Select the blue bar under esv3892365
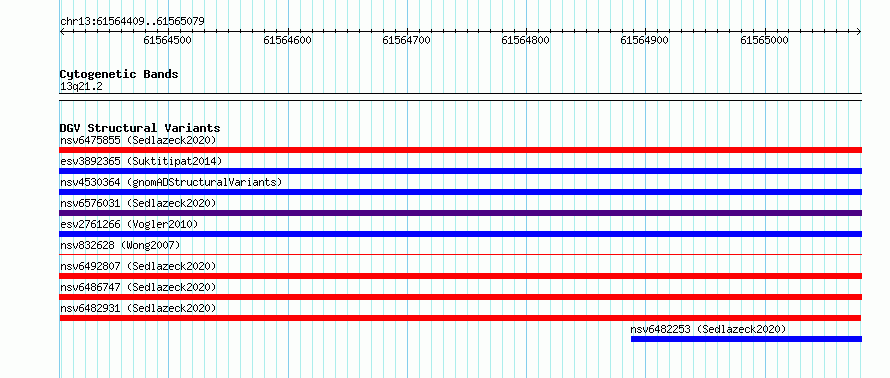Image resolution: width=890 pixels, height=378 pixels. click(x=460, y=171)
